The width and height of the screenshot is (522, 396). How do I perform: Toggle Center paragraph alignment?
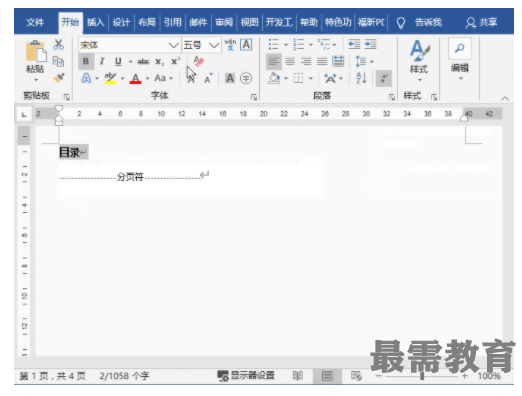[x=290, y=61]
